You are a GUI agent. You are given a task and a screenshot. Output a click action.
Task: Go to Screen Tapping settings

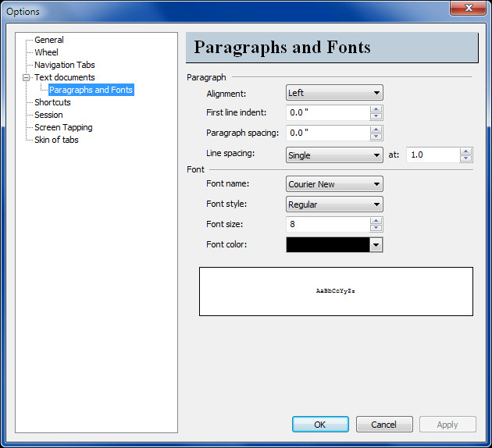[63, 127]
